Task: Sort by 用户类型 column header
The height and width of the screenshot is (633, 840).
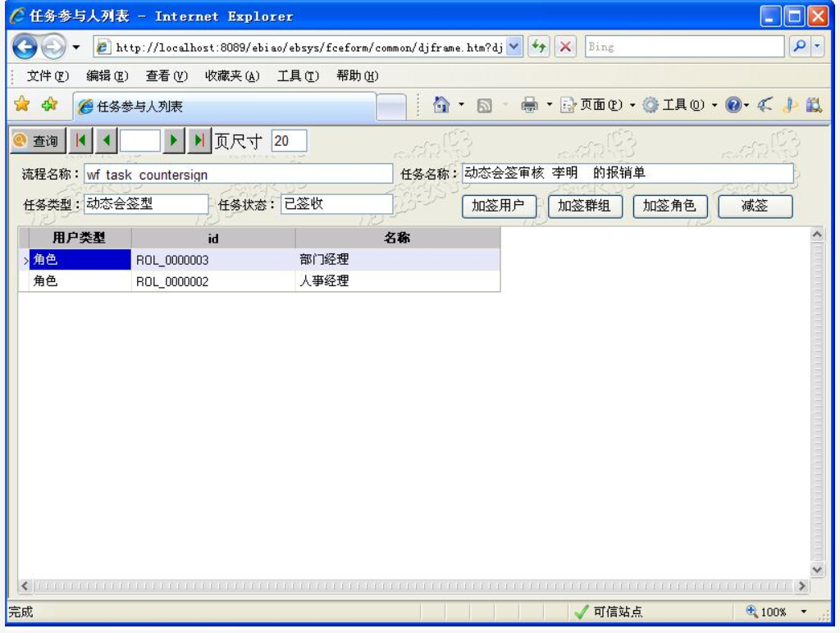Action: (x=80, y=238)
